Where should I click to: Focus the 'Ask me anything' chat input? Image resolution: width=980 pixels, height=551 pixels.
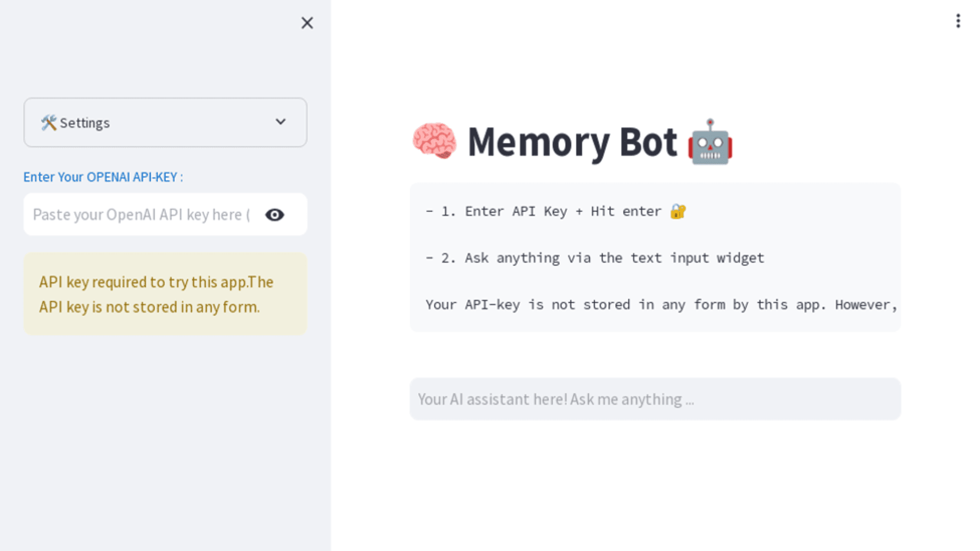pyautogui.click(x=655, y=399)
